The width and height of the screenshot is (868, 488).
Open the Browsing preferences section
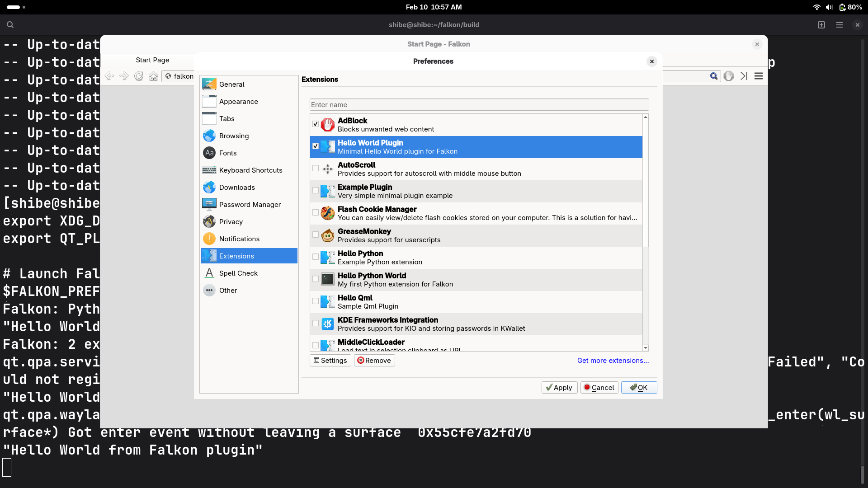coord(234,136)
